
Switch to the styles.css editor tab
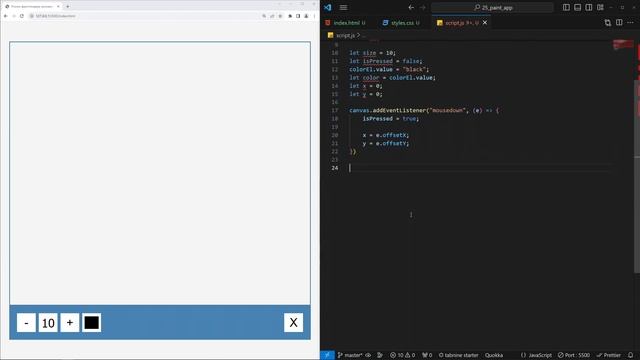(402, 23)
